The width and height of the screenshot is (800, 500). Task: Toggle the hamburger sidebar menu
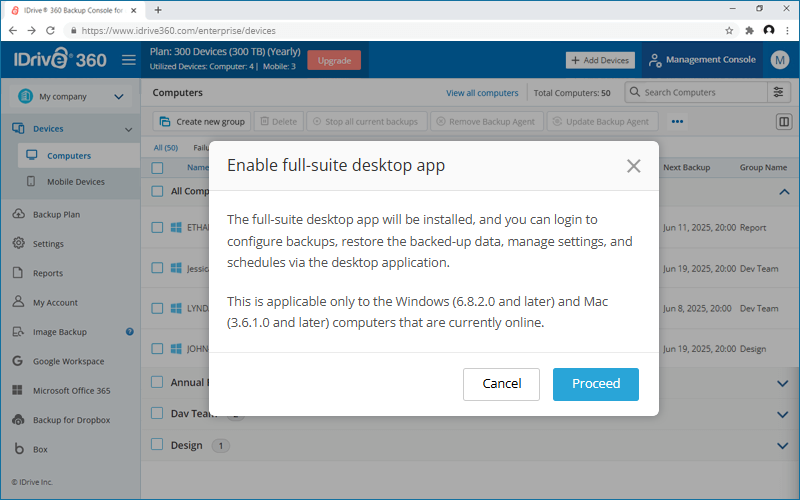(x=129, y=60)
